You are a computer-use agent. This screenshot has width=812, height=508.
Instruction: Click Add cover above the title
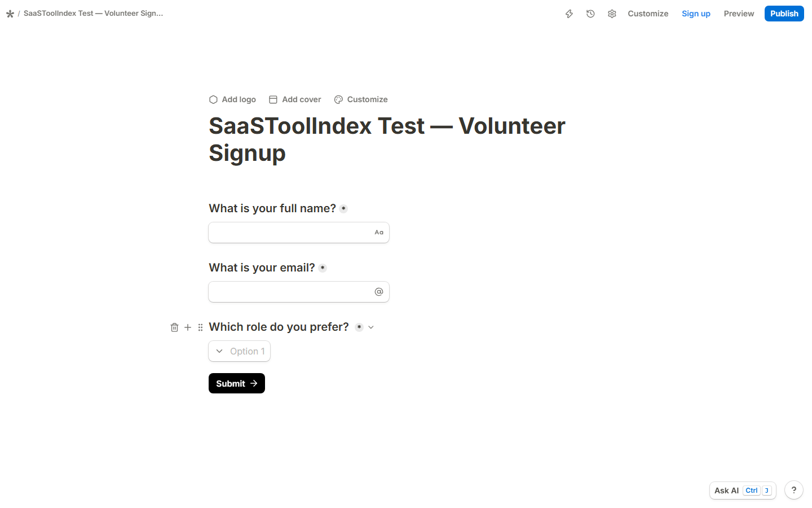tap(295, 99)
